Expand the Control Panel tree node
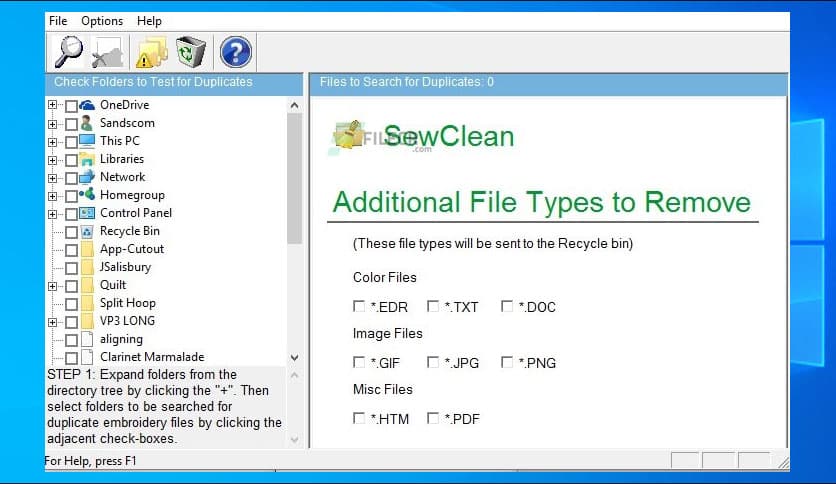836x484 pixels. [x=52, y=214]
